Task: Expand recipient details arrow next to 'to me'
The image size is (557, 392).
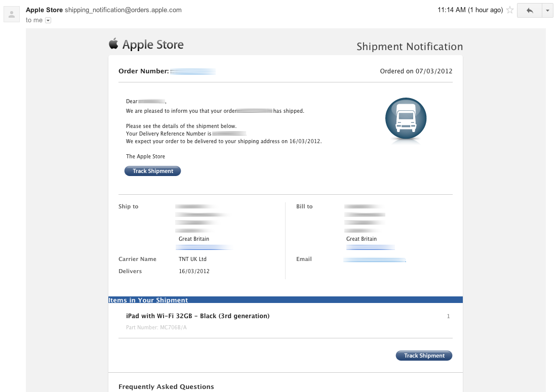Action: (48, 20)
